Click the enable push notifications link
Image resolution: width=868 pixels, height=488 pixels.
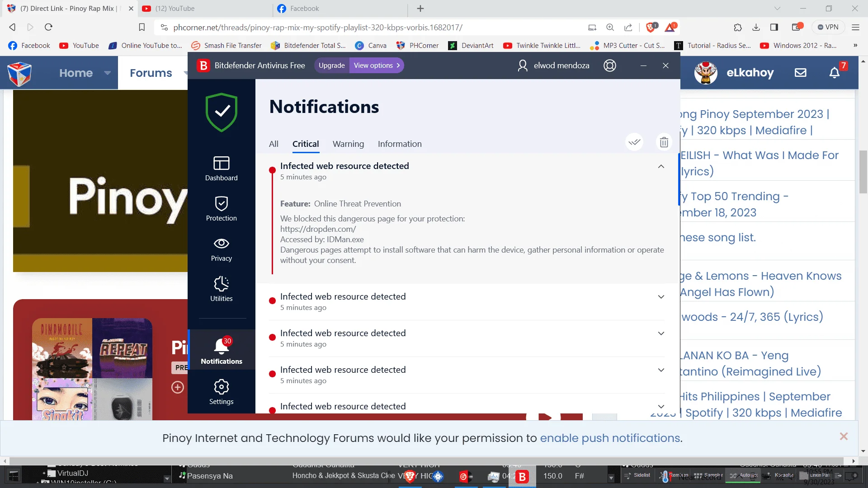pyautogui.click(x=610, y=438)
